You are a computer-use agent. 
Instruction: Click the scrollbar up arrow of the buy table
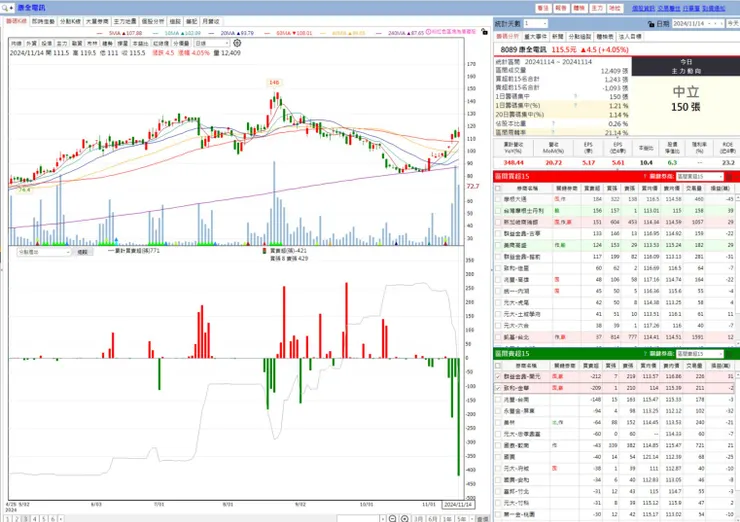pos(737,199)
